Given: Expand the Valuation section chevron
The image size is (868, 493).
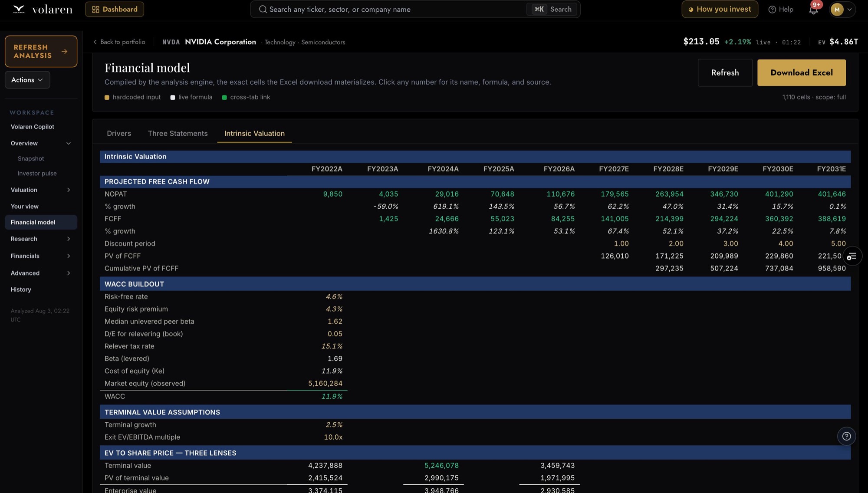Looking at the screenshot, I should pyautogui.click(x=68, y=190).
